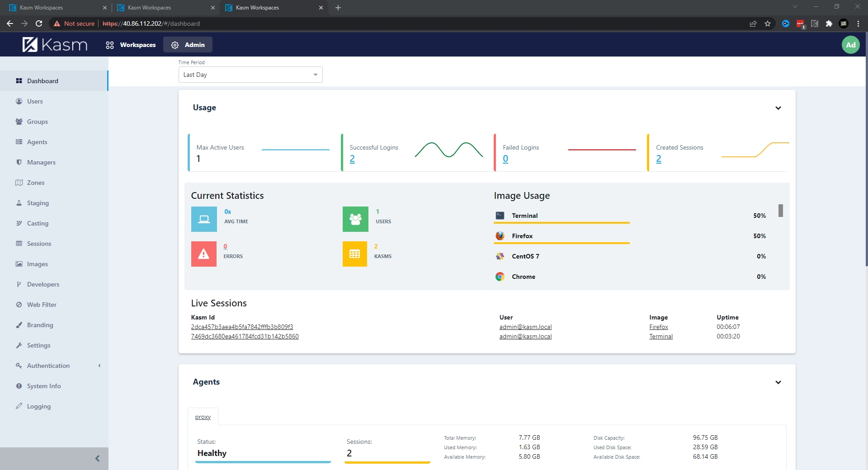This screenshot has height=470, width=868.
Task: Open the Workspaces menu item
Action: click(x=131, y=45)
